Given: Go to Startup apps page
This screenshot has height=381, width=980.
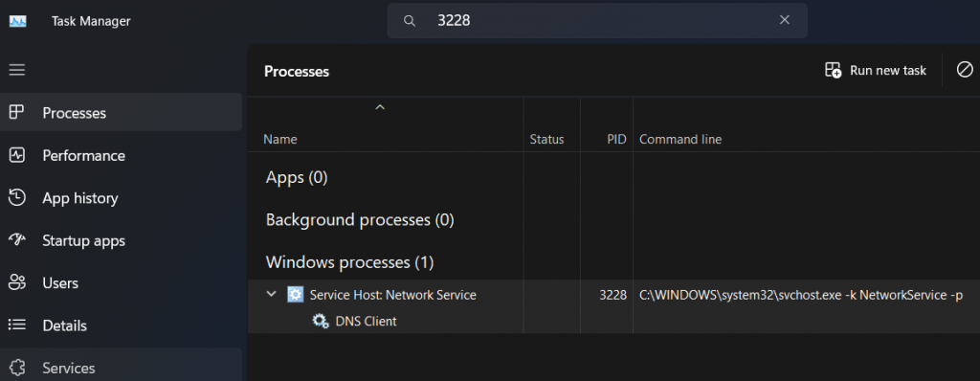Looking at the screenshot, I should 121,241.
